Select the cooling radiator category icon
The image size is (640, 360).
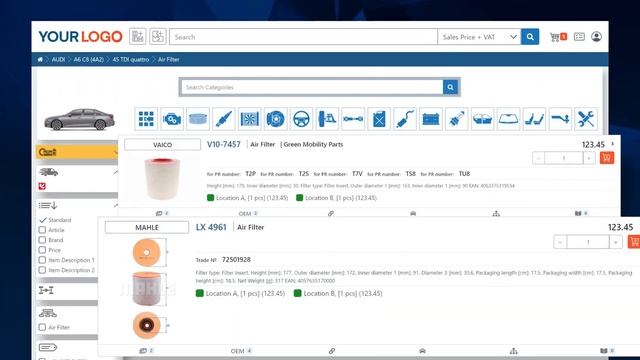point(249,119)
